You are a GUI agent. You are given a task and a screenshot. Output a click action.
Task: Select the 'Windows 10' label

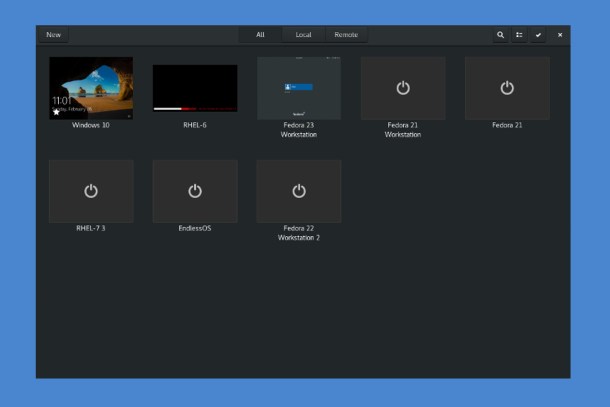(91, 125)
